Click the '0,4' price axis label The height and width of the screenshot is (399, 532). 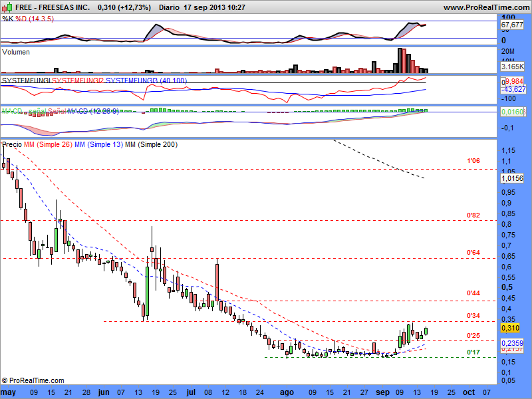click(x=507, y=309)
